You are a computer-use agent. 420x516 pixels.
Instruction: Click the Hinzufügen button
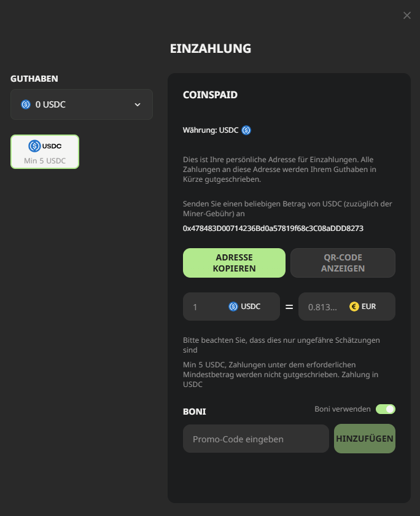tap(364, 439)
